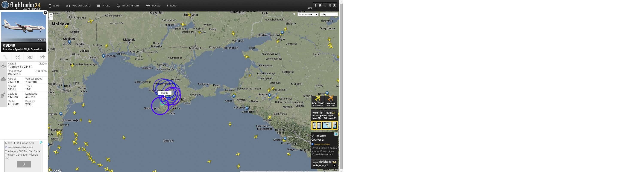Click the Gelendzhik airport pin
This screenshot has width=644, height=172.
click(x=247, y=108)
